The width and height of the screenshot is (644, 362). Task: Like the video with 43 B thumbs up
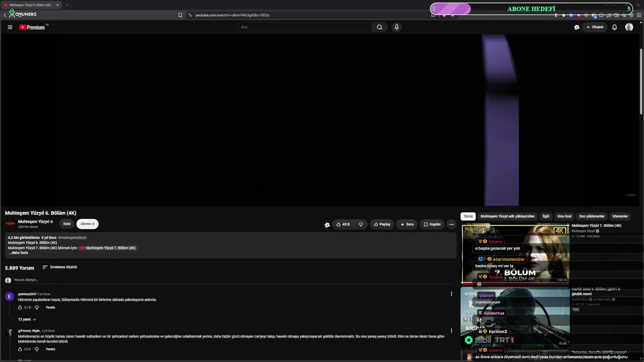[343, 224]
